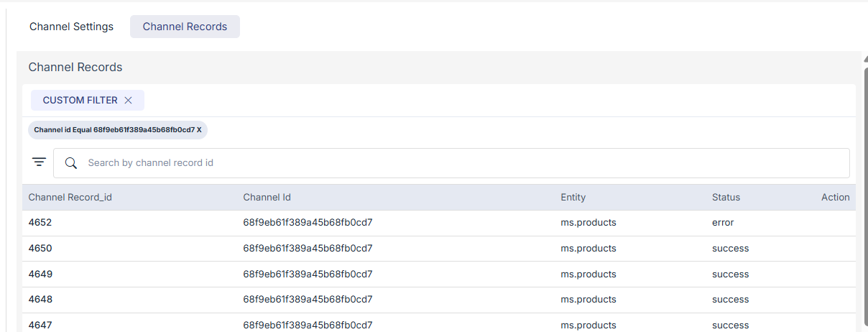Remove the CUSTOM FILTER chip with X
The width and height of the screenshot is (868, 332).
pyautogui.click(x=128, y=101)
